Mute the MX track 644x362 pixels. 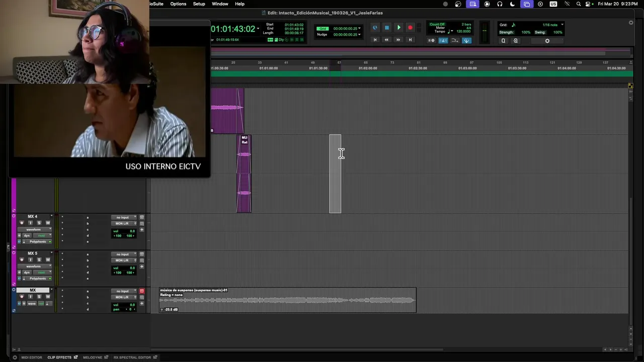pos(48,297)
